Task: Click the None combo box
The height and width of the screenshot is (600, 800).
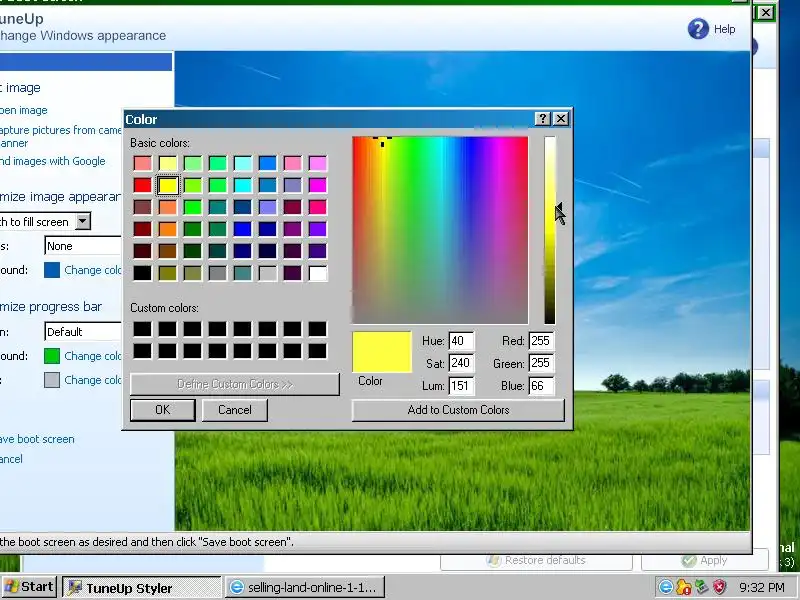Action: (83, 246)
